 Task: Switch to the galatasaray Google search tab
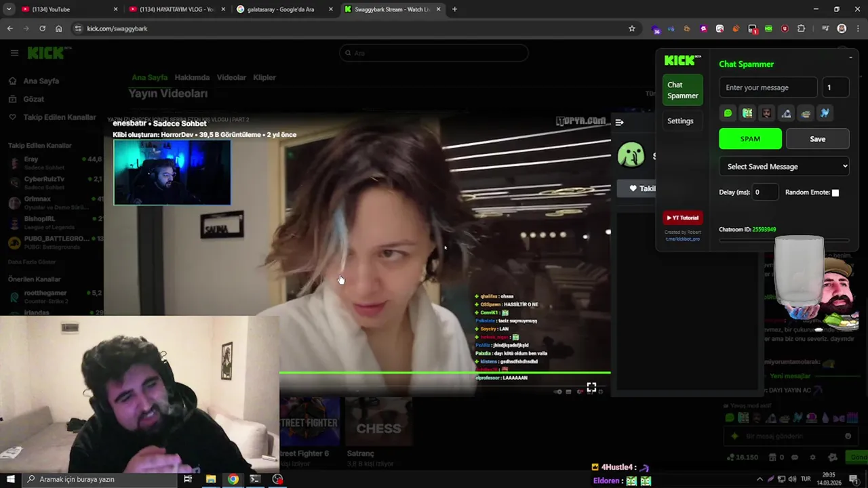[x=284, y=9]
